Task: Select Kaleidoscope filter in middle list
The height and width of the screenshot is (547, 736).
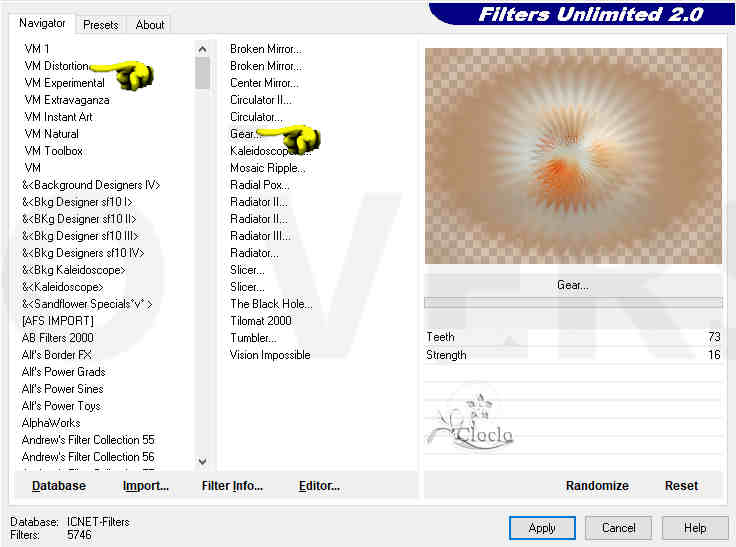Action: pyautogui.click(x=264, y=151)
